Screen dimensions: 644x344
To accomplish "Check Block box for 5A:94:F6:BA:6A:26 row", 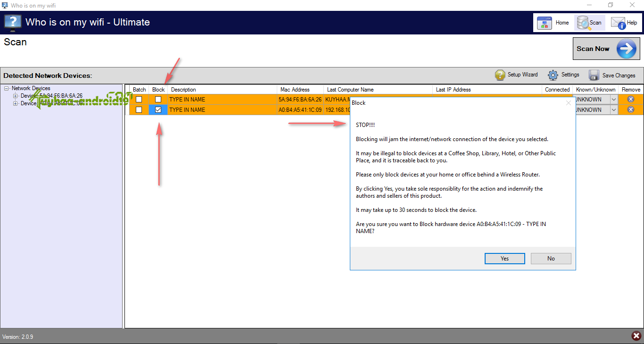I will (158, 100).
